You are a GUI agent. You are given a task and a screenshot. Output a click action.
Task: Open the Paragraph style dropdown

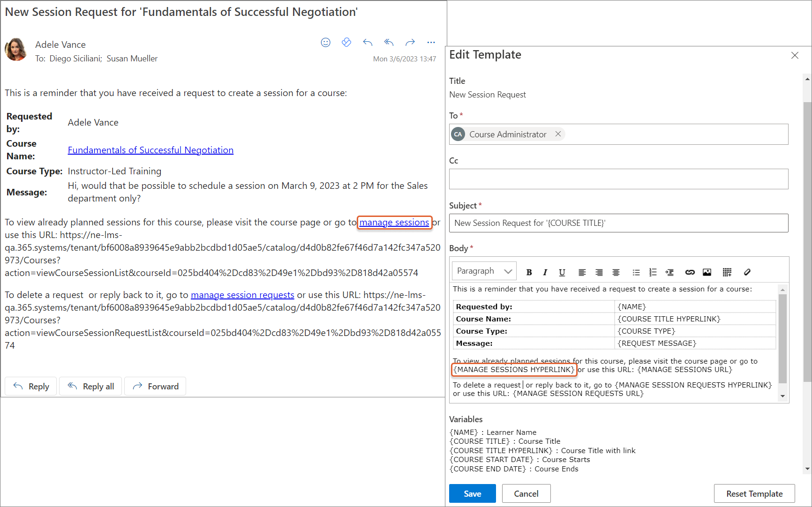(484, 271)
